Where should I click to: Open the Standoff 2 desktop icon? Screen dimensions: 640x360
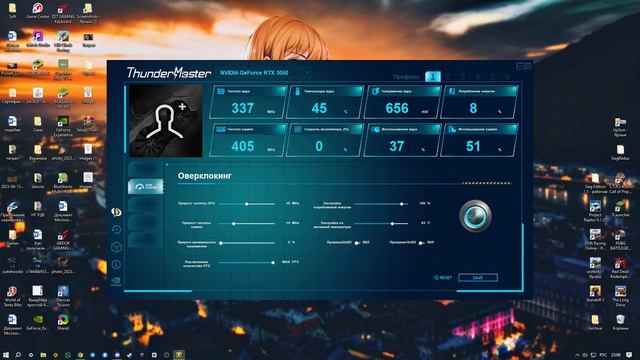[595, 294]
